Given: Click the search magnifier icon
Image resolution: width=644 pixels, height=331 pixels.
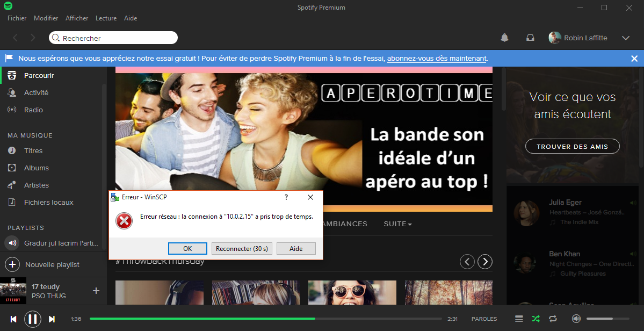Looking at the screenshot, I should (56, 38).
